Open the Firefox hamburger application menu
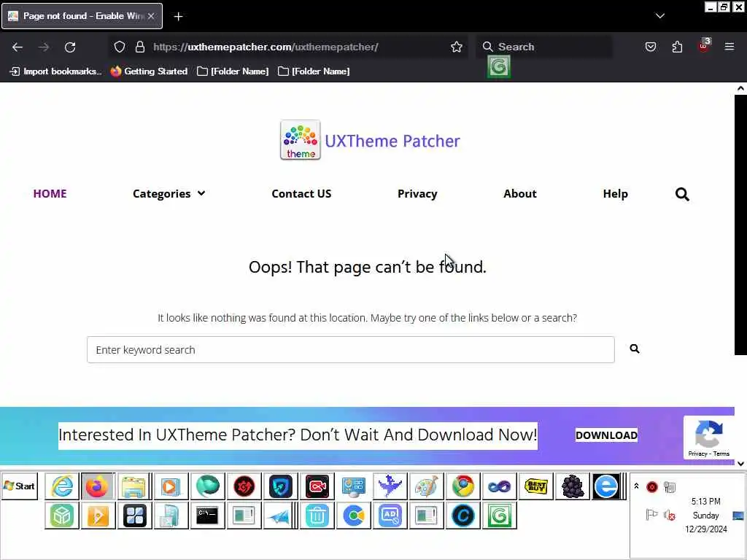This screenshot has height=560, width=747. (x=729, y=47)
